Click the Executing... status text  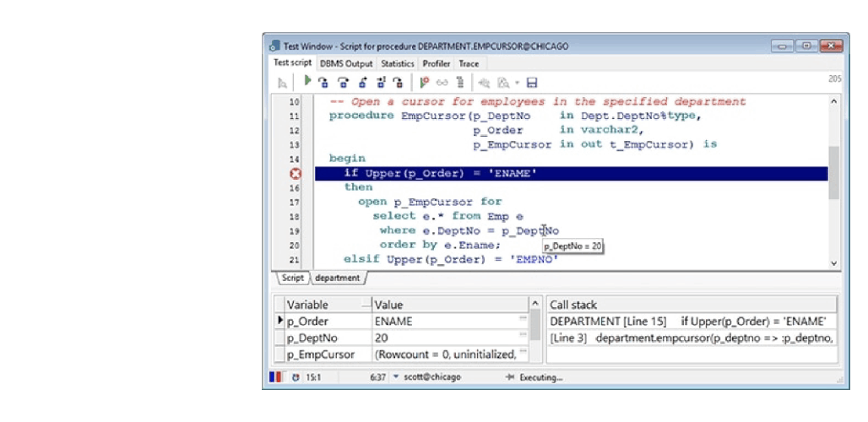pyautogui.click(x=541, y=378)
